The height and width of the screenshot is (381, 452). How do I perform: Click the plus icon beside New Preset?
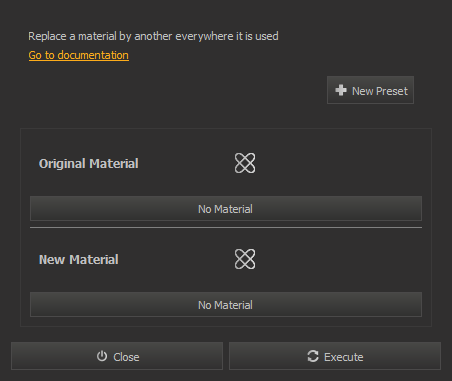tap(341, 90)
